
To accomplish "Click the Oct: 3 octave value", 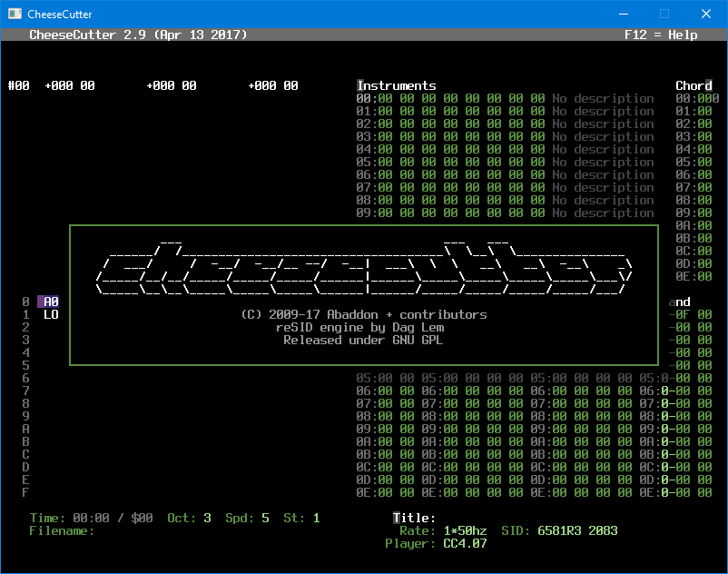I will point(207,519).
